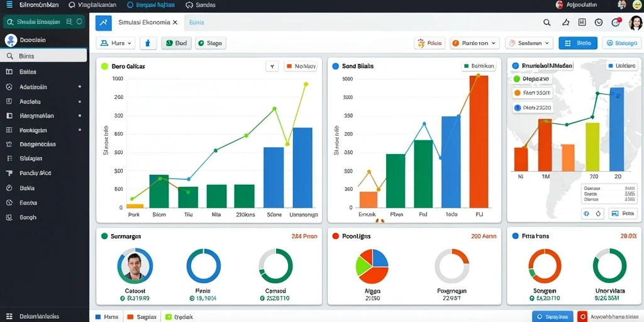The width and height of the screenshot is (644, 322).
Task: Open the orange Renlaton dropdown
Action: click(x=475, y=43)
